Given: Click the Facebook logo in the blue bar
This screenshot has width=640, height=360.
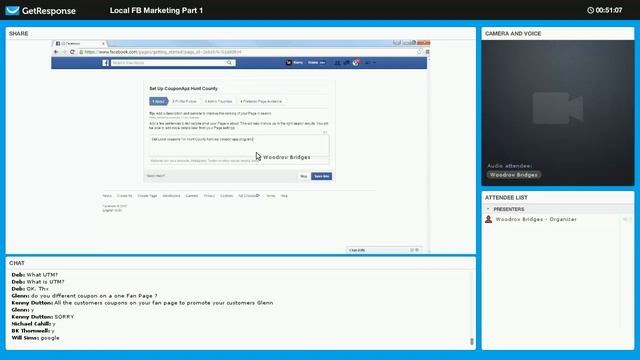Looking at the screenshot, I should [x=105, y=63].
